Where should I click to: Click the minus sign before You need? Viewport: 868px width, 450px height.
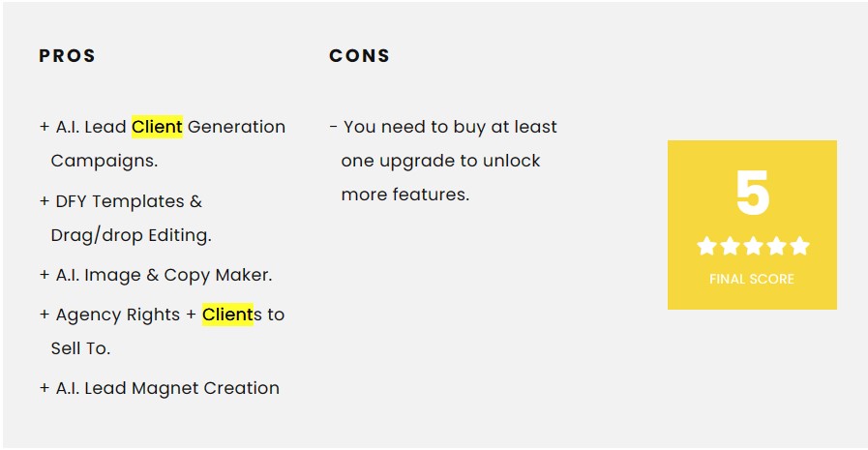[x=333, y=127]
